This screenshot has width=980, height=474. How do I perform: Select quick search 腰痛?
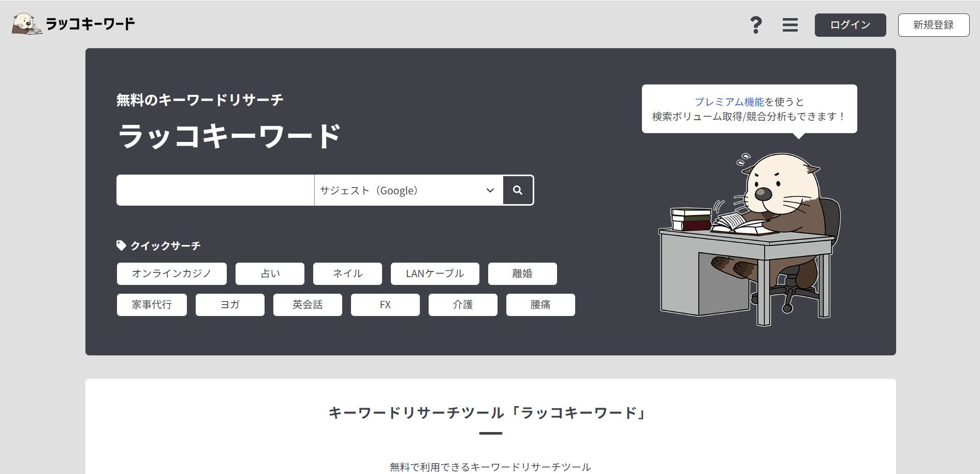coord(540,305)
